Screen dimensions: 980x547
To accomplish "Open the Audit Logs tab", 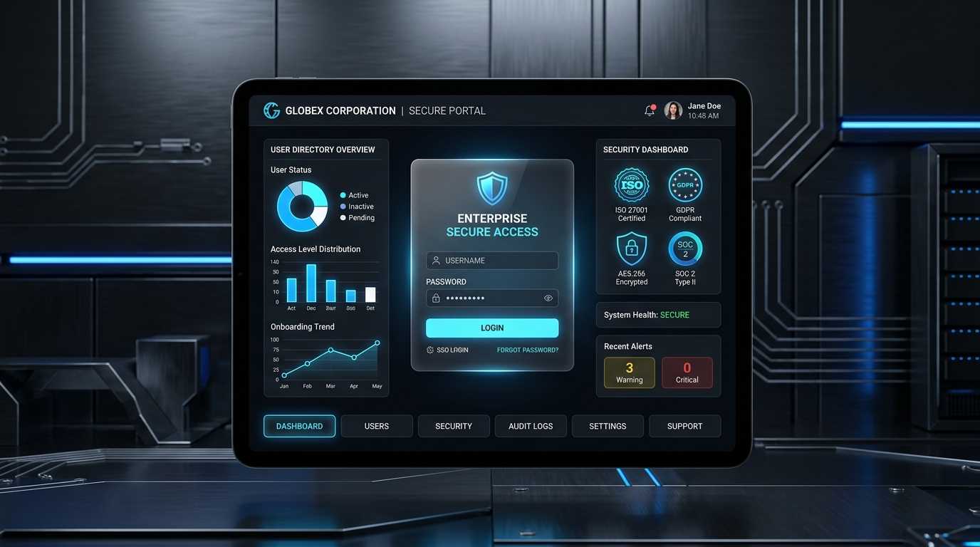I will pyautogui.click(x=531, y=426).
